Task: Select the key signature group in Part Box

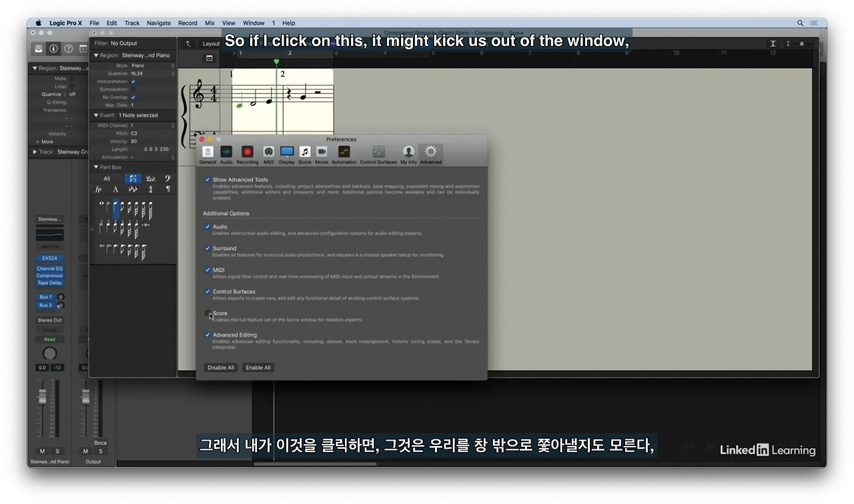Action: click(x=133, y=189)
